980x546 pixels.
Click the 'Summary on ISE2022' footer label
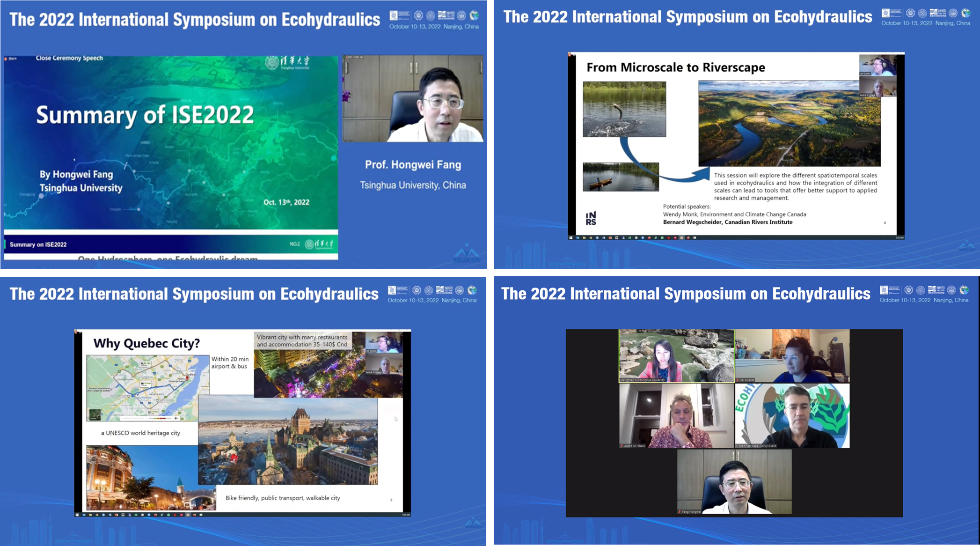[x=38, y=244]
